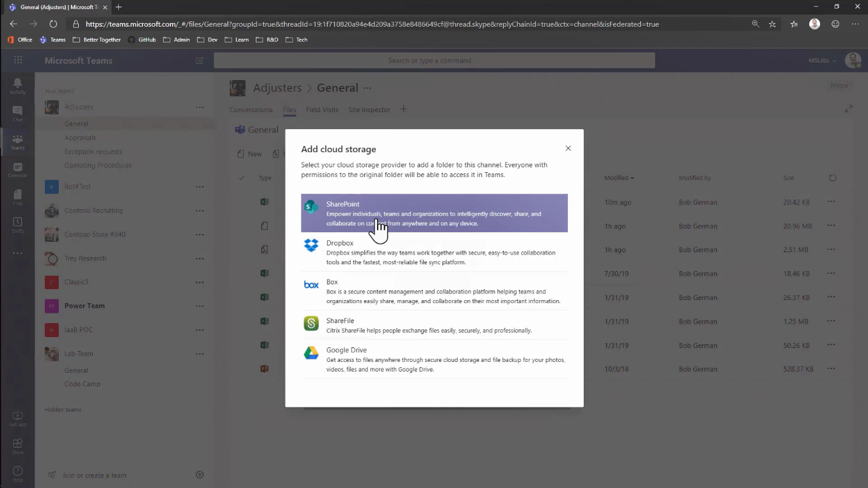
Task: Open Activity in Teams sidebar
Action: coord(18,85)
